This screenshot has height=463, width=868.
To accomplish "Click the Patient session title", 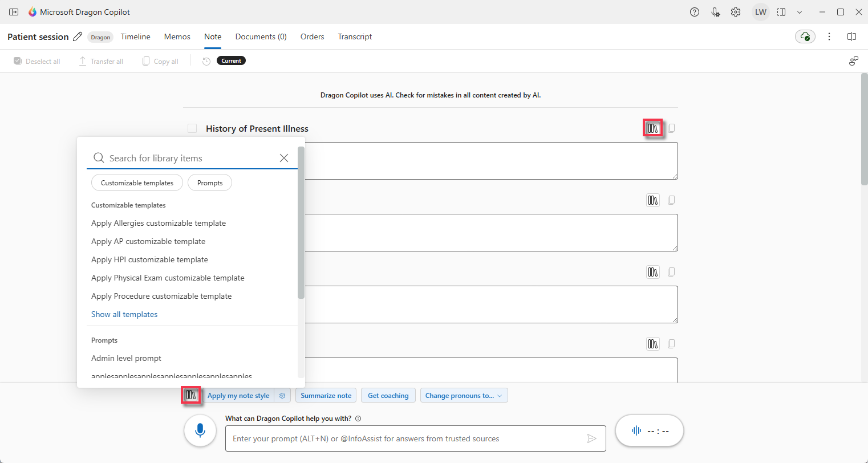I will click(x=38, y=36).
